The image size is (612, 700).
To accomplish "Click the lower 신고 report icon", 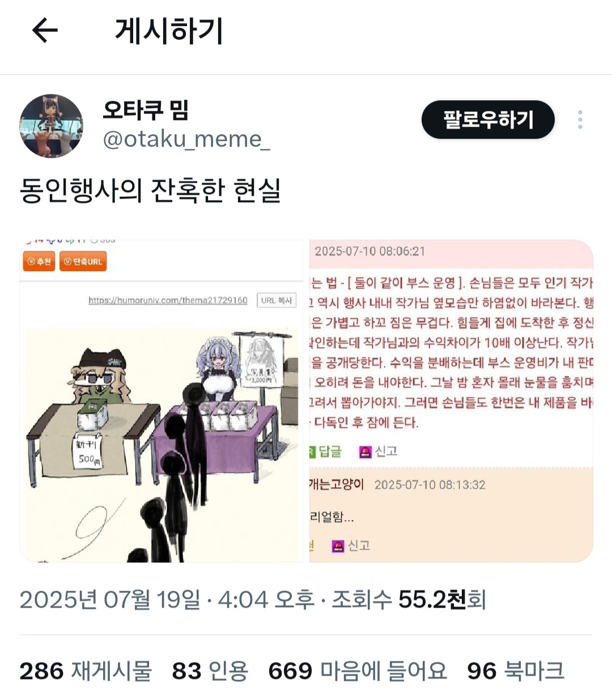I will point(351,546).
